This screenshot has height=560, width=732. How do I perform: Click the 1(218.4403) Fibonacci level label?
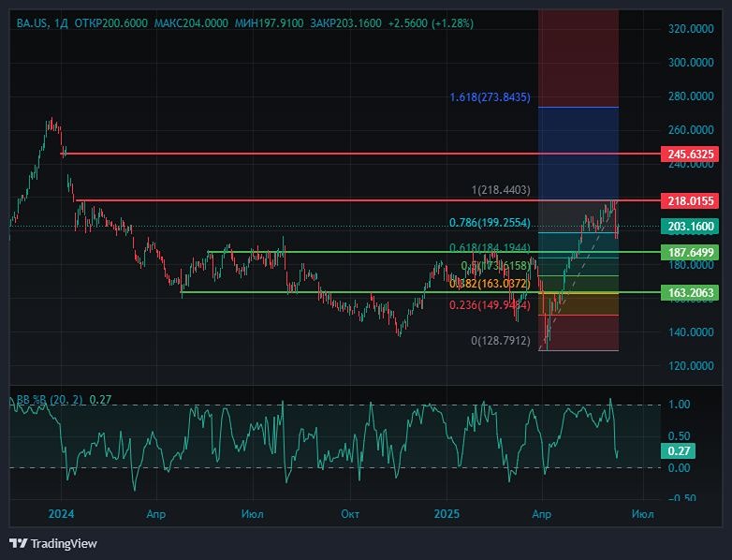tap(501, 190)
